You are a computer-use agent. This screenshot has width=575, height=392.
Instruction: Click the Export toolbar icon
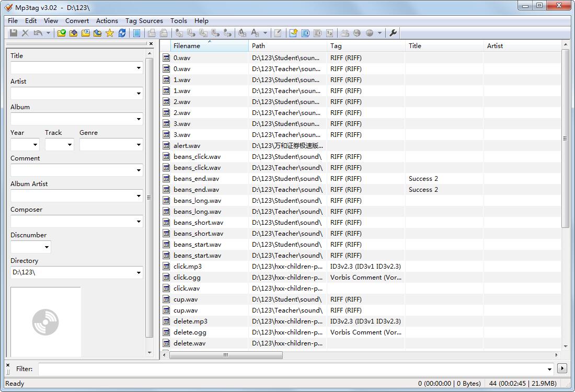293,33
